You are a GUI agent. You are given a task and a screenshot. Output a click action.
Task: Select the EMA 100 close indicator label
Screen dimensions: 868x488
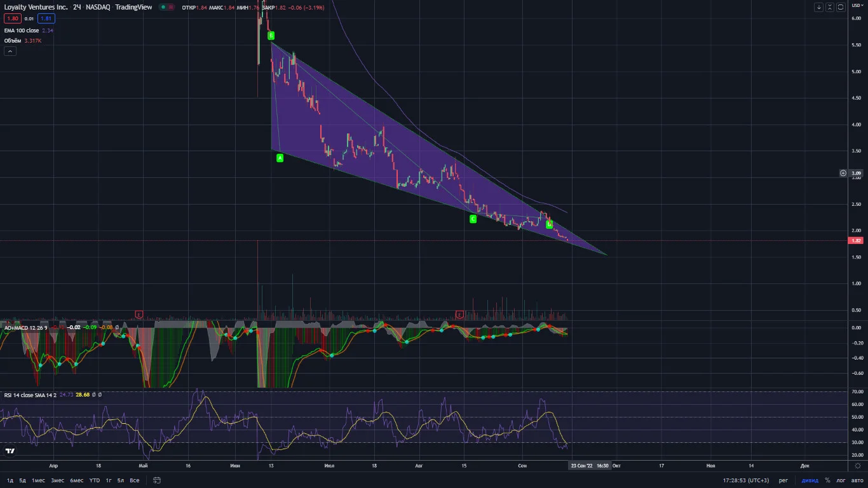tap(22, 30)
